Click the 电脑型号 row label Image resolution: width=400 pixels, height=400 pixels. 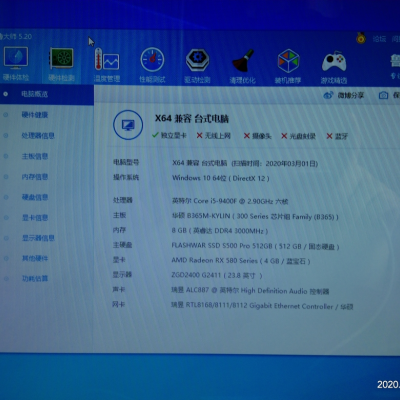tap(126, 162)
